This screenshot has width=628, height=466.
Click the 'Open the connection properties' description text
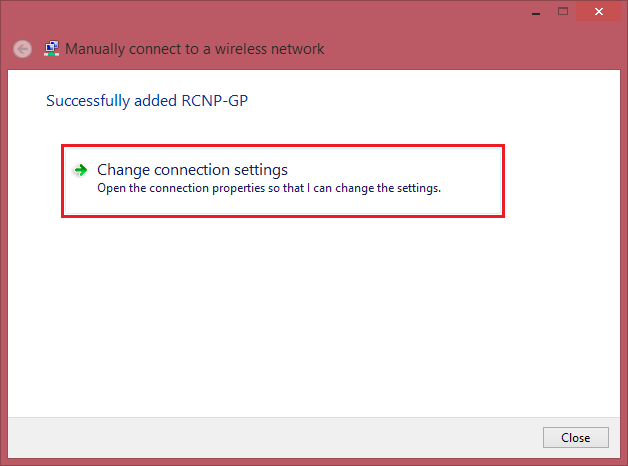[x=269, y=187]
